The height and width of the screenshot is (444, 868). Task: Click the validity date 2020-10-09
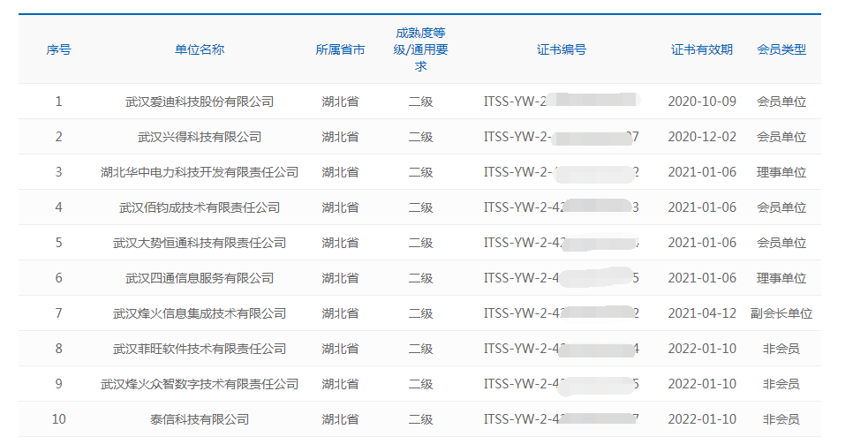tap(702, 102)
